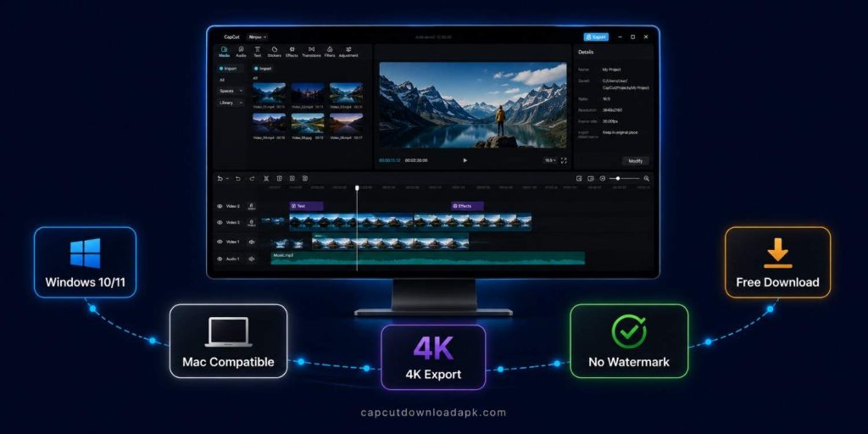
Task: Undo the last action
Action: pos(238,179)
